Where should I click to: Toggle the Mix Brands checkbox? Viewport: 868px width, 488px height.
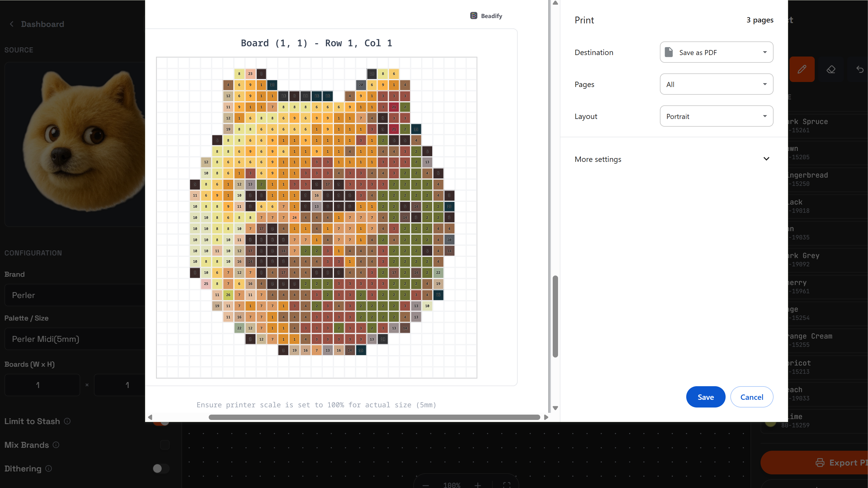click(x=164, y=444)
